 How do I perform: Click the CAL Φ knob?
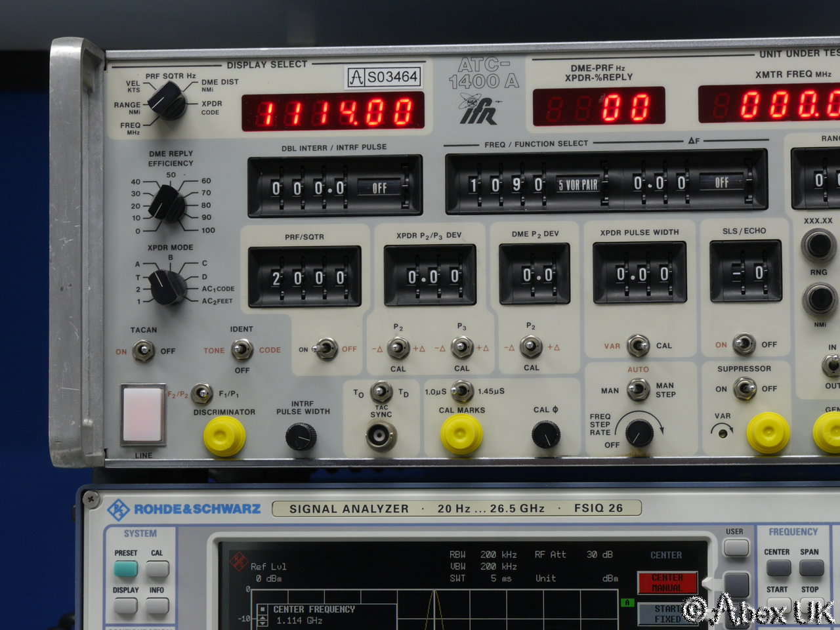pyautogui.click(x=546, y=435)
